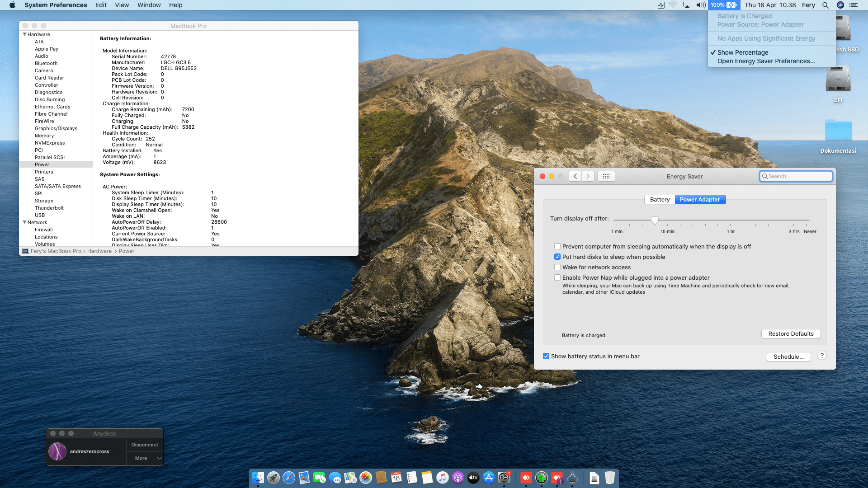Image resolution: width=868 pixels, height=488 pixels.
Task: Click the volume icon in menu bar
Action: pyautogui.click(x=701, y=5)
